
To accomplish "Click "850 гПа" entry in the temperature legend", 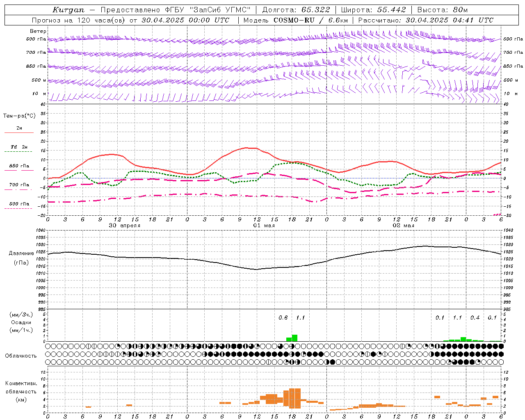I will click(x=19, y=166).
